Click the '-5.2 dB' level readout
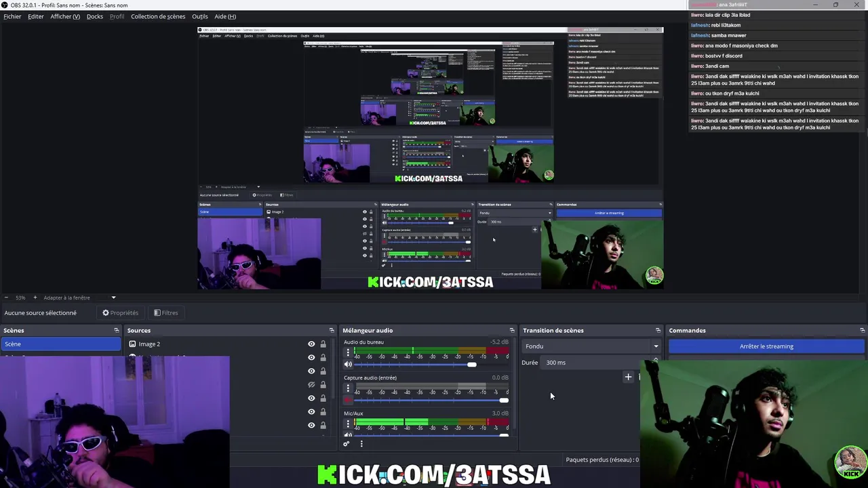The height and width of the screenshot is (488, 868). point(499,342)
